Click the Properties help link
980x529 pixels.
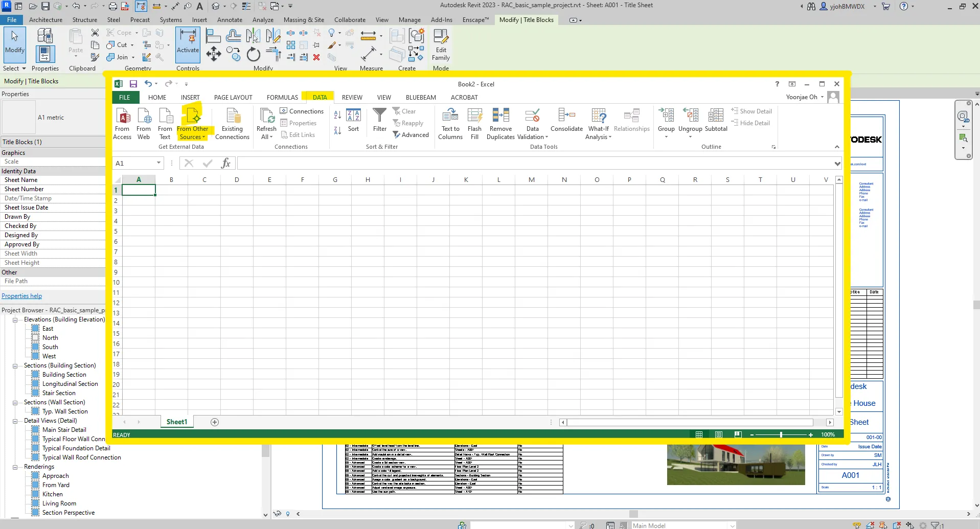coord(22,296)
